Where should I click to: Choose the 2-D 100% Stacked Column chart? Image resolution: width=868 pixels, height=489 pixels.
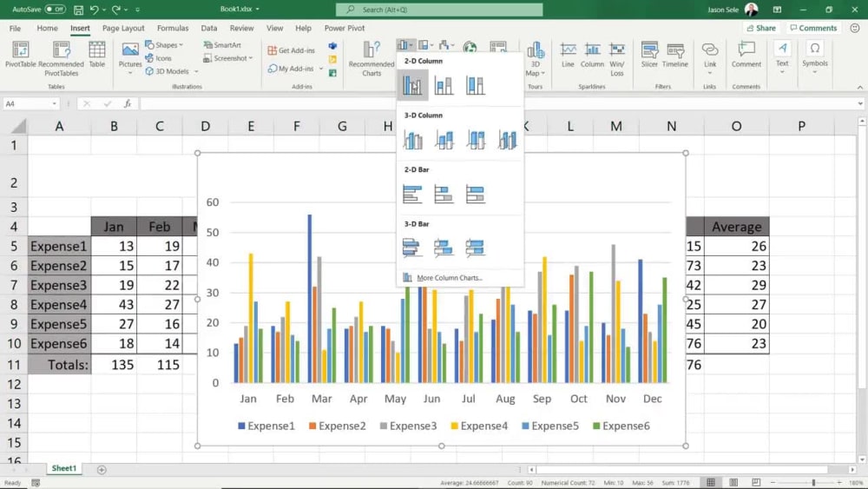(476, 85)
